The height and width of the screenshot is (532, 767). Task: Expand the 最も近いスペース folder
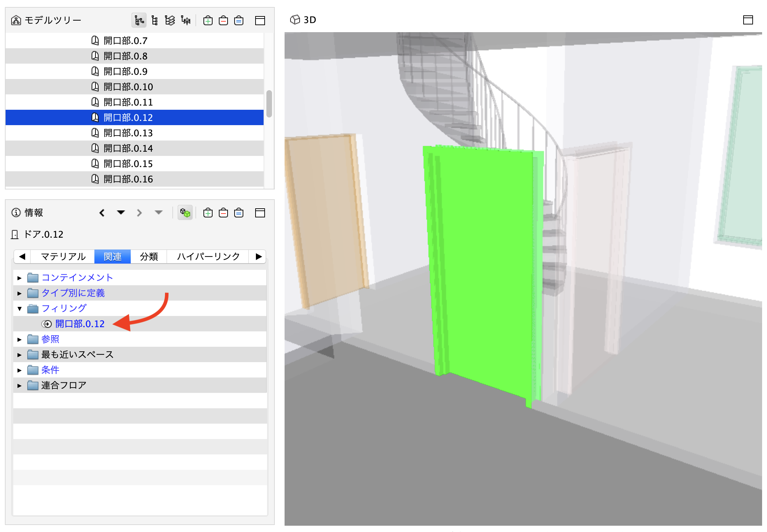(x=20, y=355)
